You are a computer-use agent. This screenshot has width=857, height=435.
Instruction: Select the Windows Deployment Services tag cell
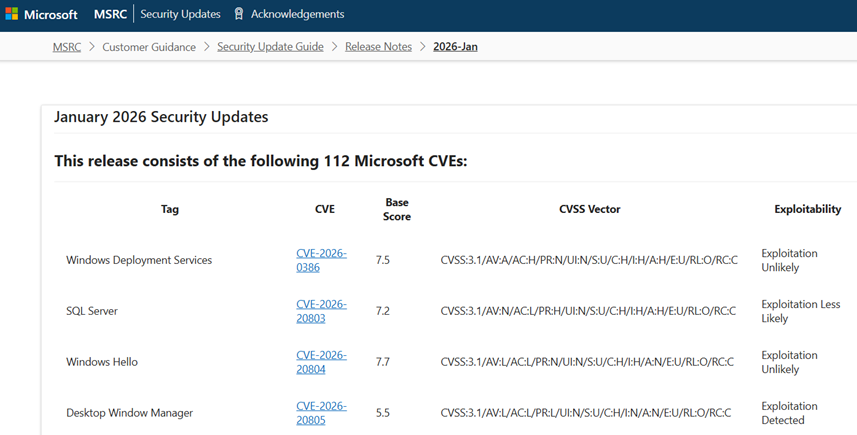pos(139,260)
